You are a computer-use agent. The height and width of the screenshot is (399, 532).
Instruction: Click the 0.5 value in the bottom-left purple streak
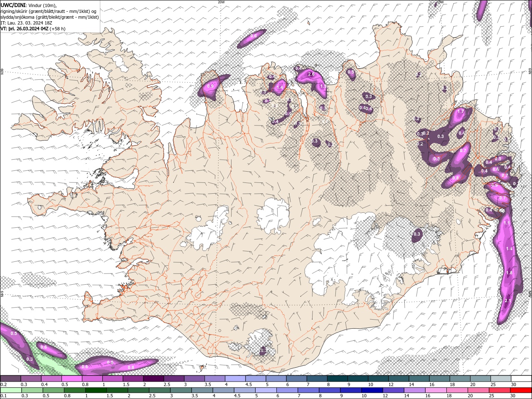14,333
